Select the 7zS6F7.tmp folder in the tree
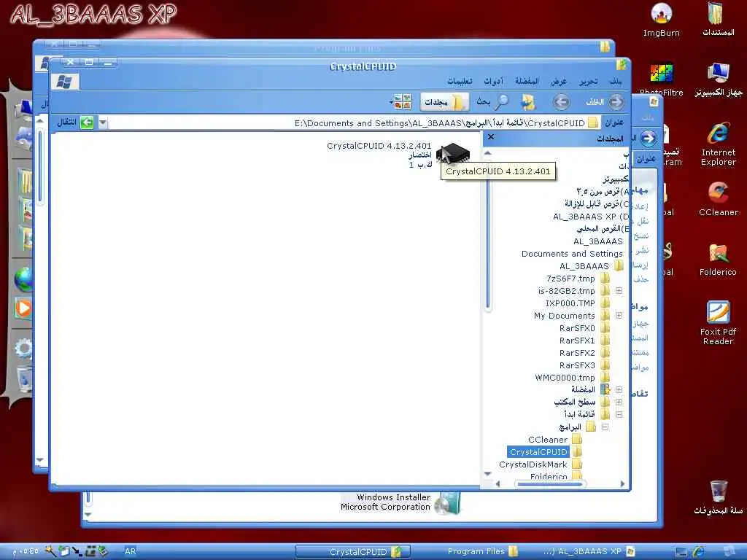Image resolution: width=747 pixels, height=560 pixels. point(570,279)
